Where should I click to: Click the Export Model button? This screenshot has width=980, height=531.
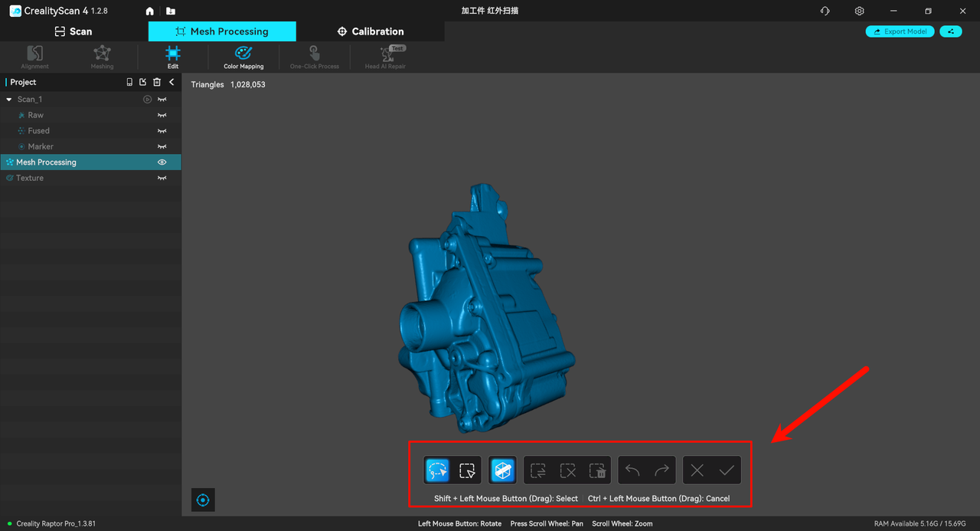tap(900, 31)
